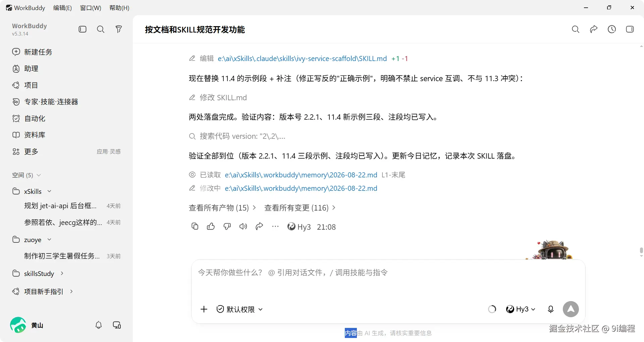Open the 修改中 2026-08-22.md link
The image size is (644, 342).
[x=301, y=188]
